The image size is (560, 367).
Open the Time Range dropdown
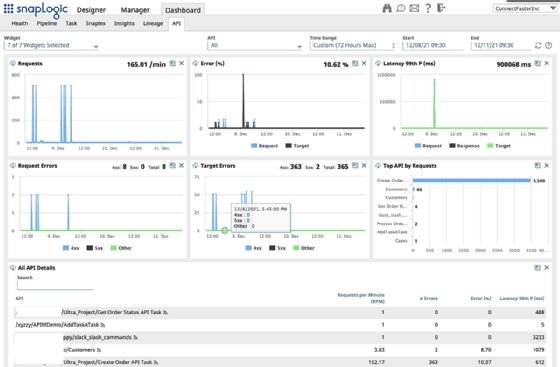[353, 45]
